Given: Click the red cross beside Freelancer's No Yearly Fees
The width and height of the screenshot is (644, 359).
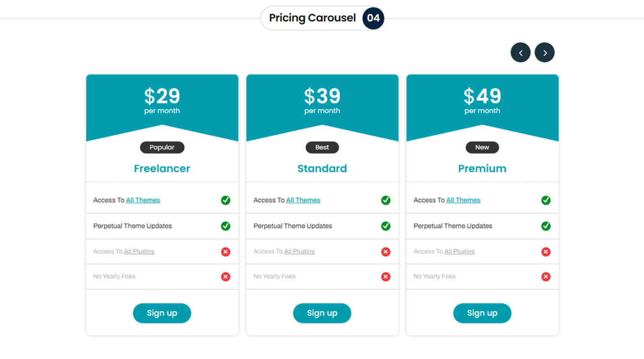Looking at the screenshot, I should pos(225,277).
